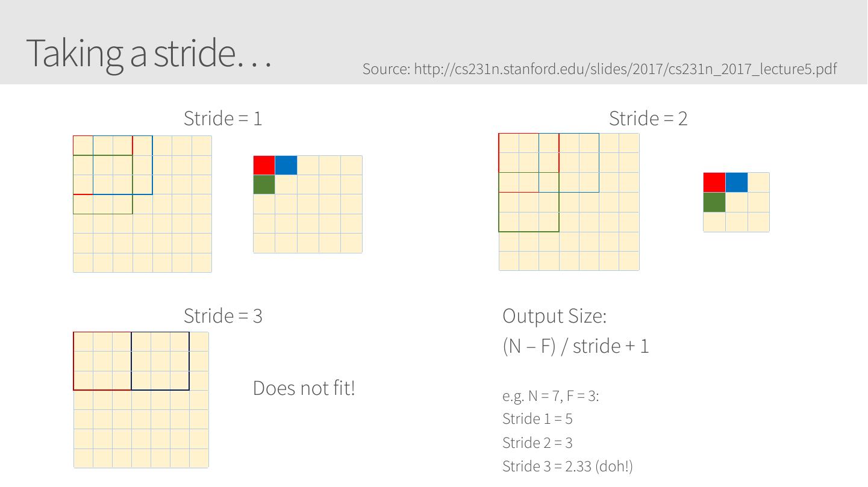868x487 pixels.
Task: Click the "Stride = 3" heading
Action: click(223, 315)
